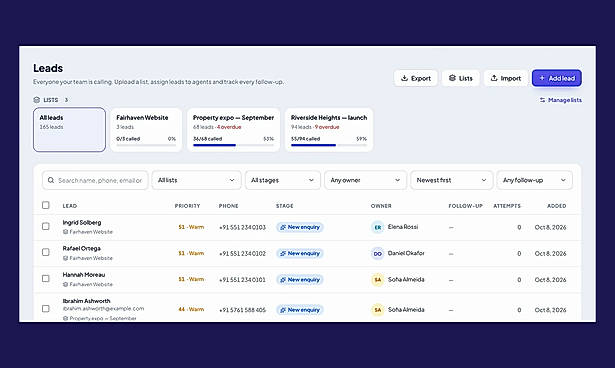Click the Fairhaven Website called progress bar
The width and height of the screenshot is (615, 368).
click(146, 145)
